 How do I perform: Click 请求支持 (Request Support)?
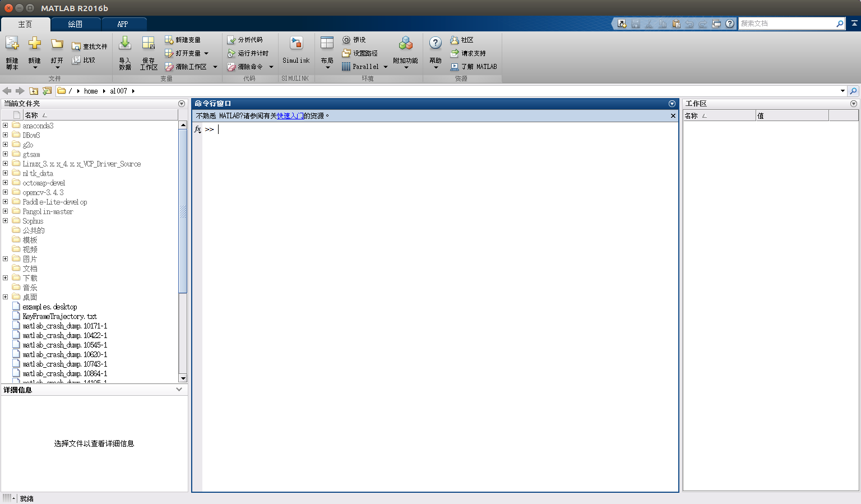tap(468, 53)
